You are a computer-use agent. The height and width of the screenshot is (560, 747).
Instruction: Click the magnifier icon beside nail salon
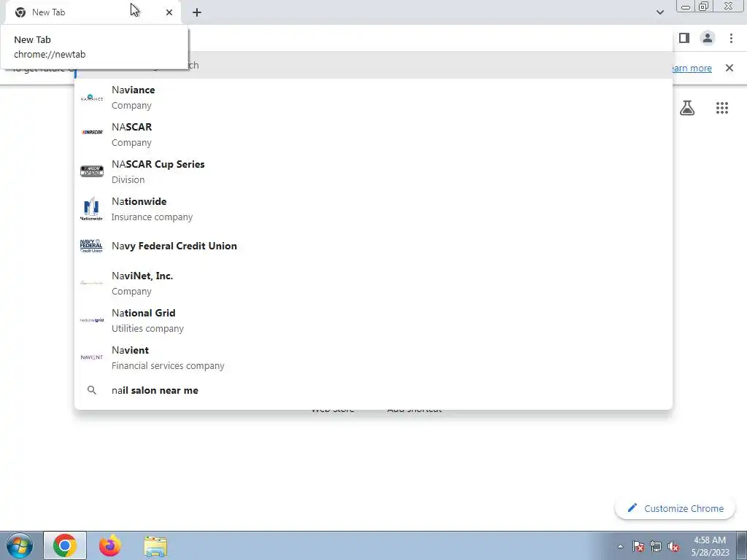click(x=92, y=391)
